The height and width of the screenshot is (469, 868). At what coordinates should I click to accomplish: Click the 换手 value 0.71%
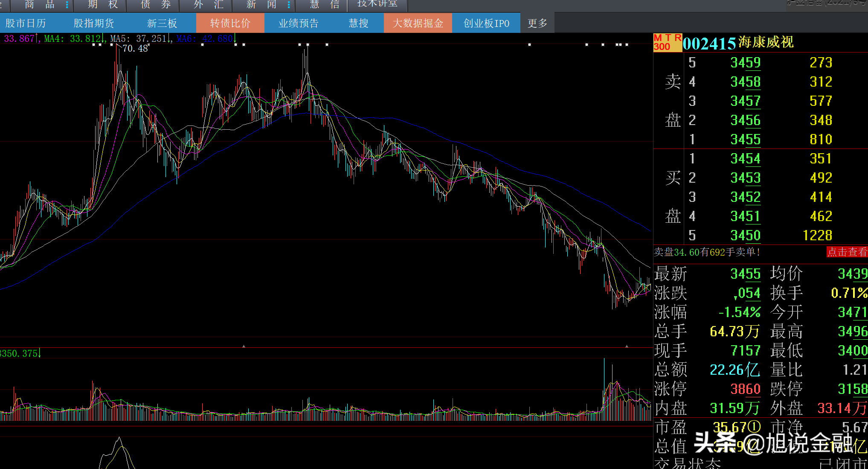(849, 293)
